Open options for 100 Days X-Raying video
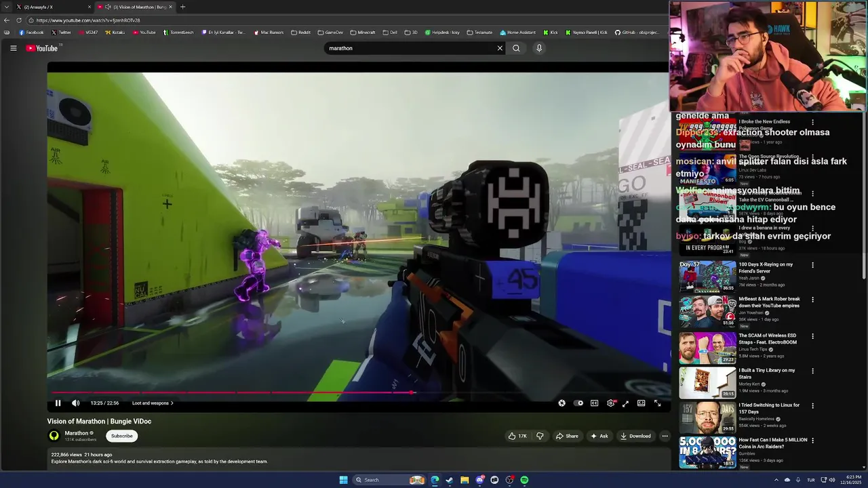The image size is (868, 488). (x=812, y=265)
